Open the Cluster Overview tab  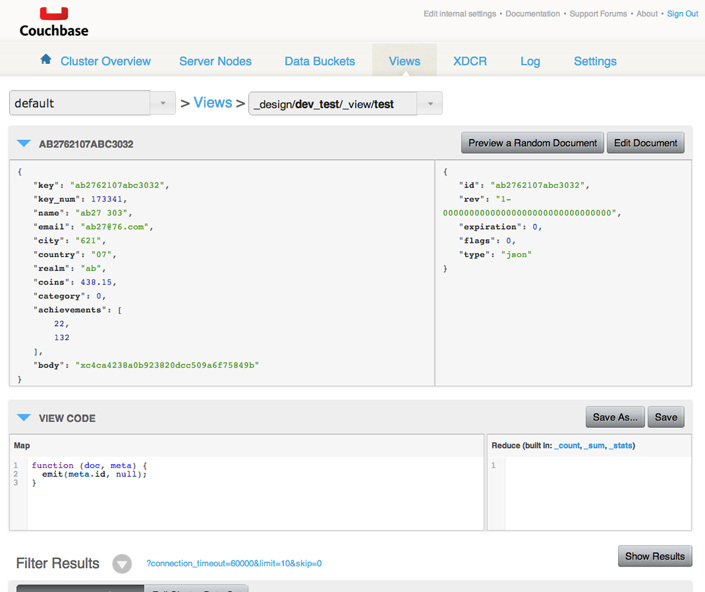[106, 61]
